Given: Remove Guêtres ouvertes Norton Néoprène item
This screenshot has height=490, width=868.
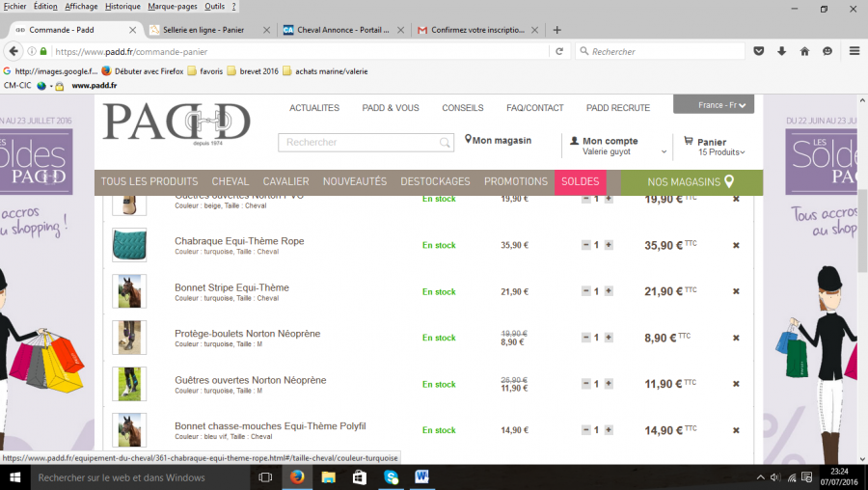Looking at the screenshot, I should click(x=736, y=384).
